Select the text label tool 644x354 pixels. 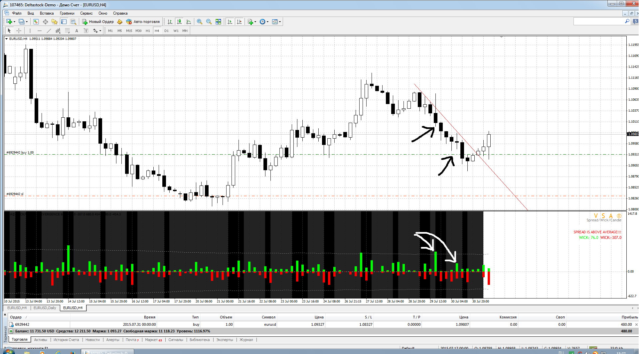[86, 31]
